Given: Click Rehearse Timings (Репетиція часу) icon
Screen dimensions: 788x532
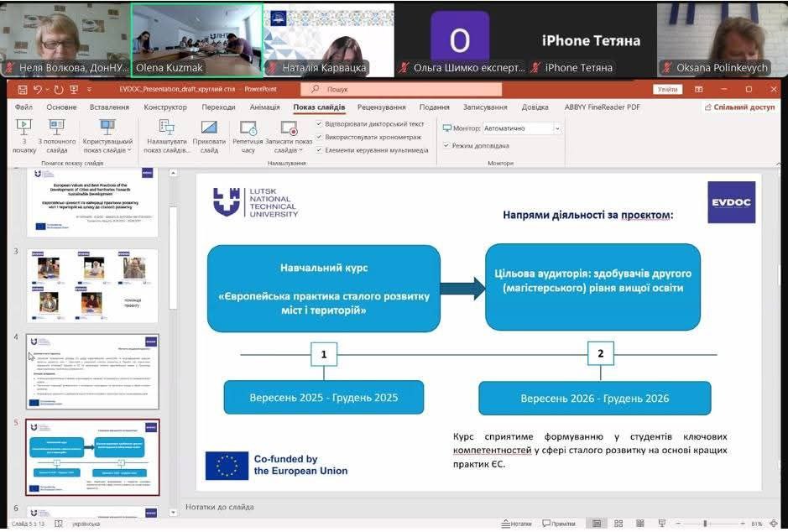Looking at the screenshot, I should [x=248, y=128].
